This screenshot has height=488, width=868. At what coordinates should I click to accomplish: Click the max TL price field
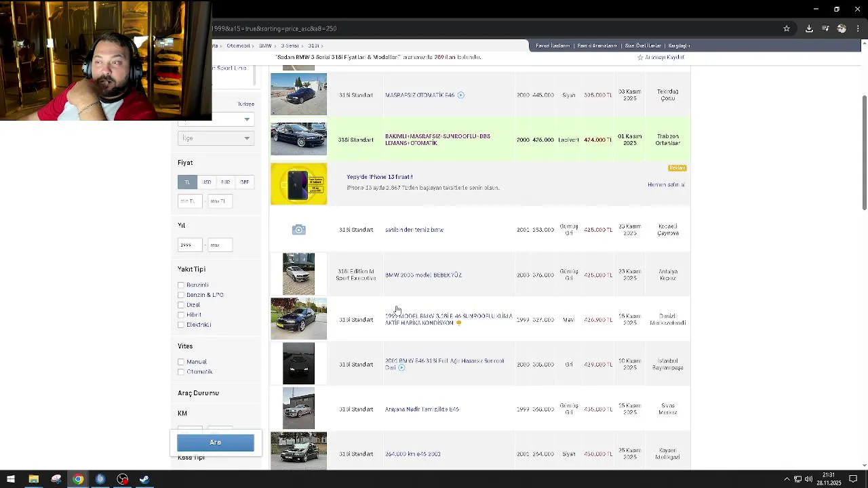point(220,201)
